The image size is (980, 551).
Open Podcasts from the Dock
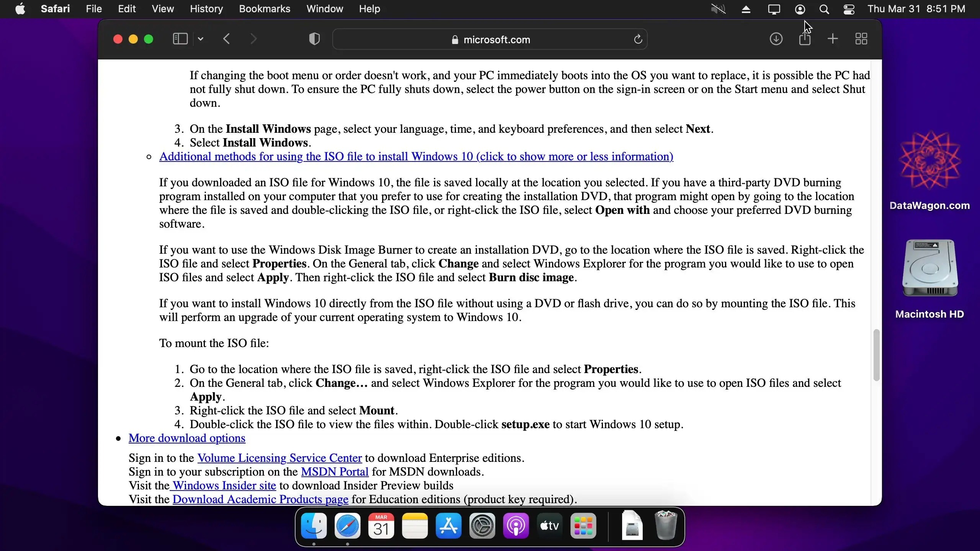(516, 526)
